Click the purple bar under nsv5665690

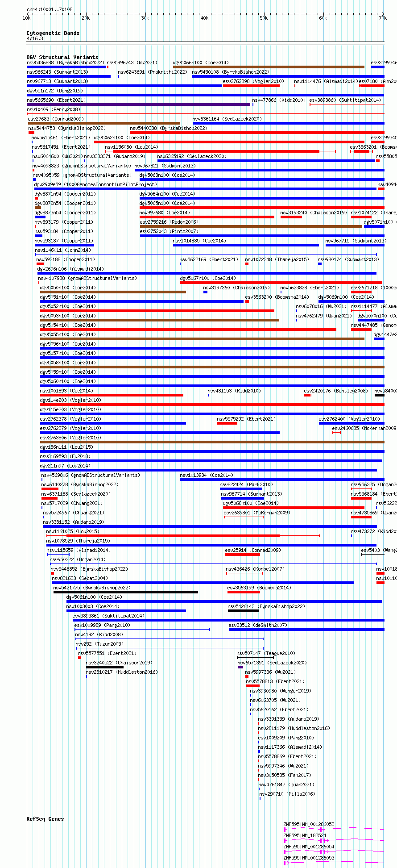pos(138,104)
